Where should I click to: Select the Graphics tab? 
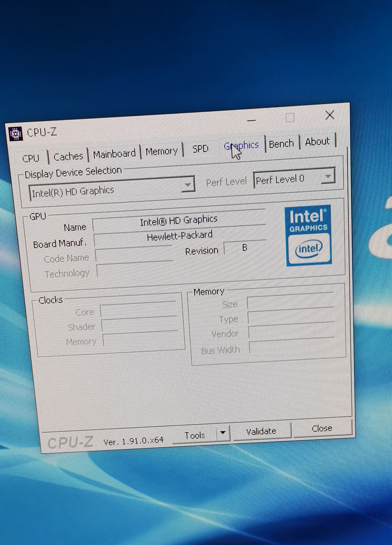point(241,146)
